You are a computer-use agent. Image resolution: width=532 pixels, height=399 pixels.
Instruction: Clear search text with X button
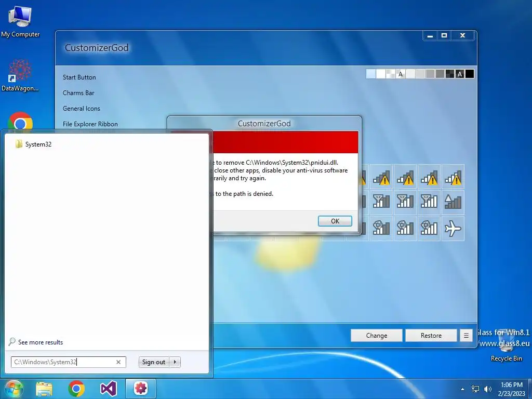(118, 362)
